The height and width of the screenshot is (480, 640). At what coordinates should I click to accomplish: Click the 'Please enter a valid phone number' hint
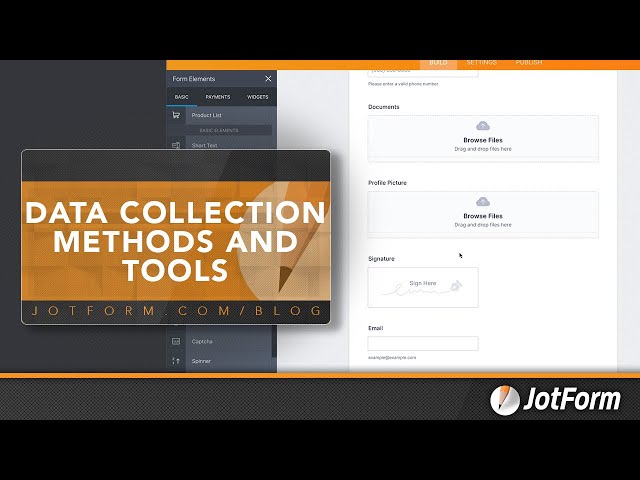[403, 84]
